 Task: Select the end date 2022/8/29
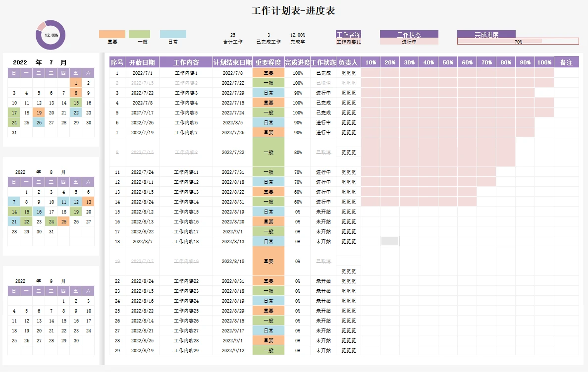pyautogui.click(x=232, y=311)
